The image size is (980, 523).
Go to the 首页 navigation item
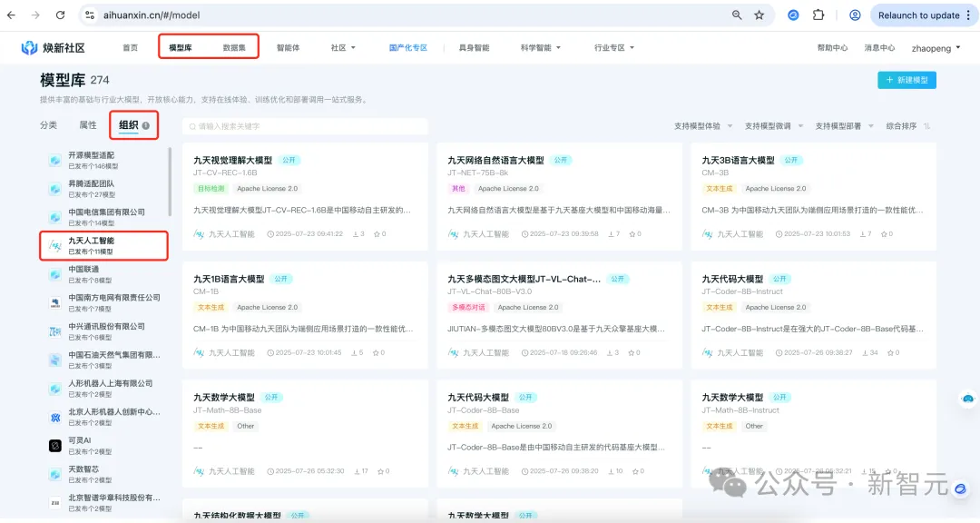tap(130, 47)
